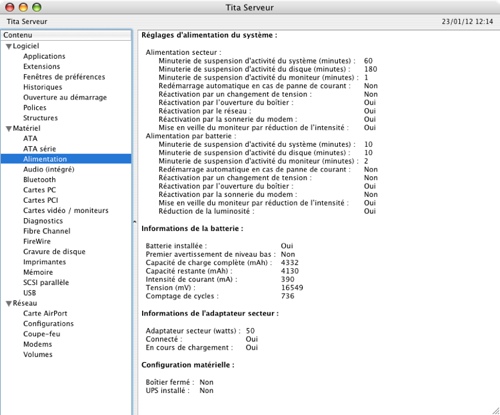The image size is (500, 415).
Task: Select Fenêtres de préférences item
Action: click(64, 77)
